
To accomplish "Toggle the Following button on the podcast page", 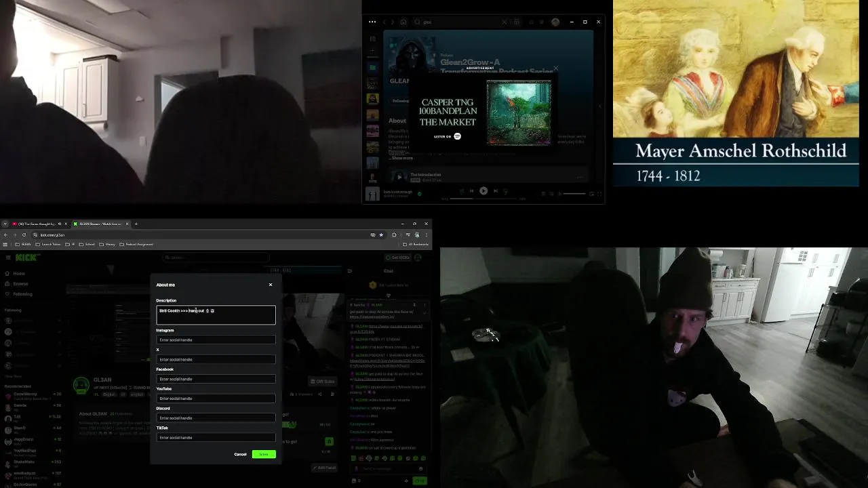I will point(401,101).
